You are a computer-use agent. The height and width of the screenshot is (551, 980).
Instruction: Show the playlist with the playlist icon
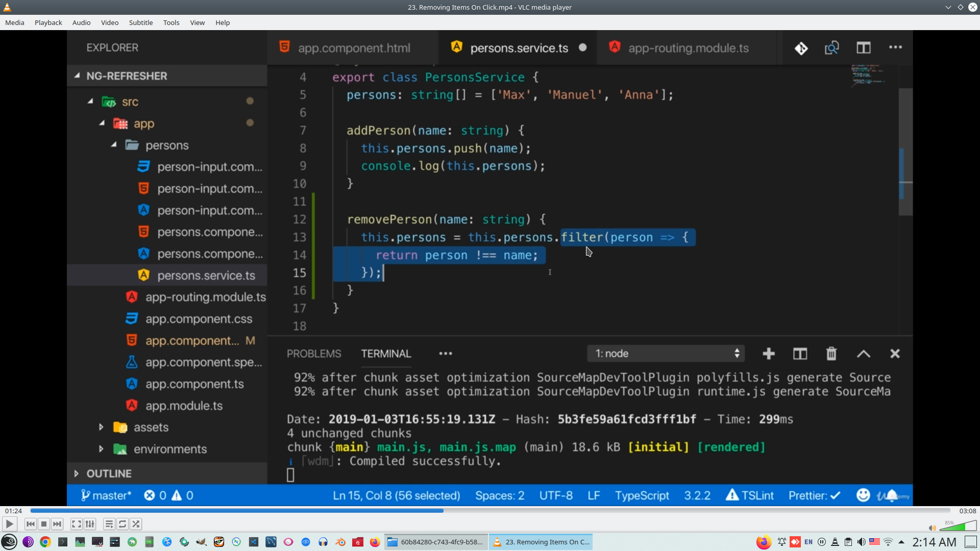pos(109,524)
